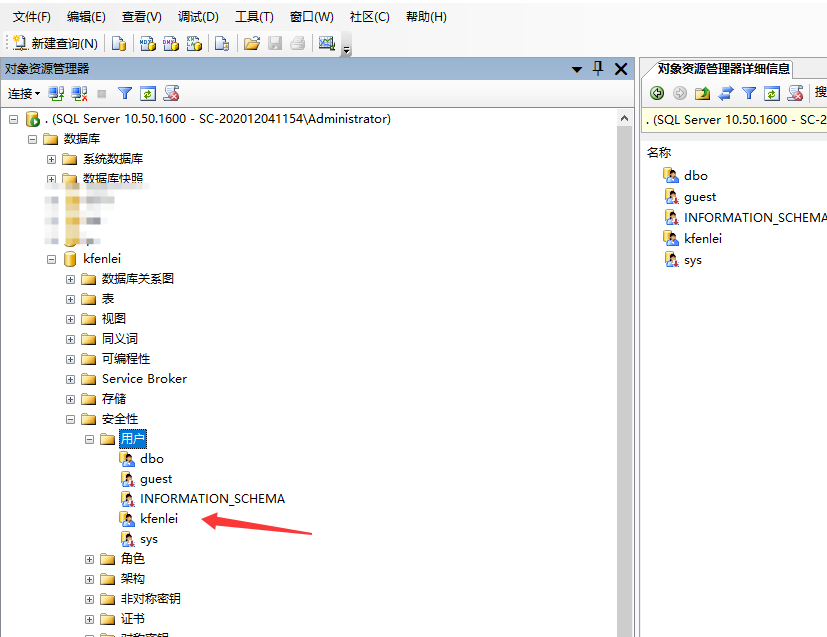The width and height of the screenshot is (827, 637).
Task: Click the Analysis Services MDX Query icon
Action: coord(148,43)
